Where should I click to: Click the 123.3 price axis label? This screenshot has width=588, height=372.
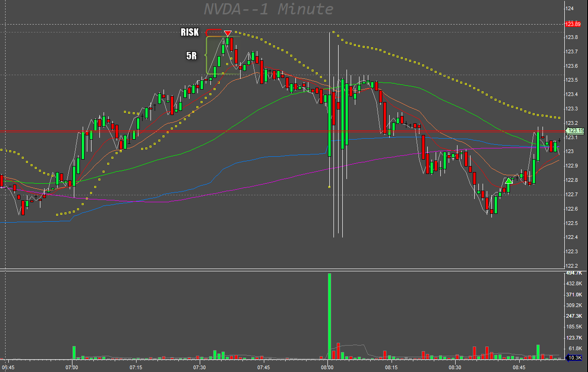coord(572,109)
